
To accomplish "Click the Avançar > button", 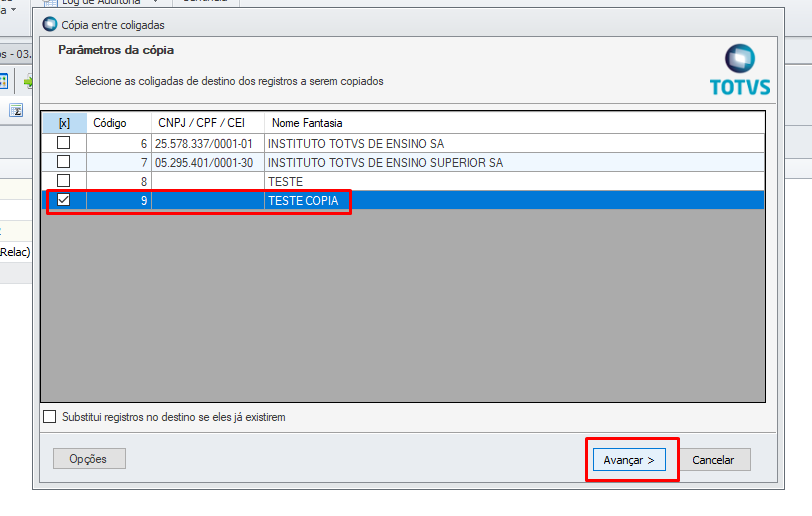I will (629, 460).
